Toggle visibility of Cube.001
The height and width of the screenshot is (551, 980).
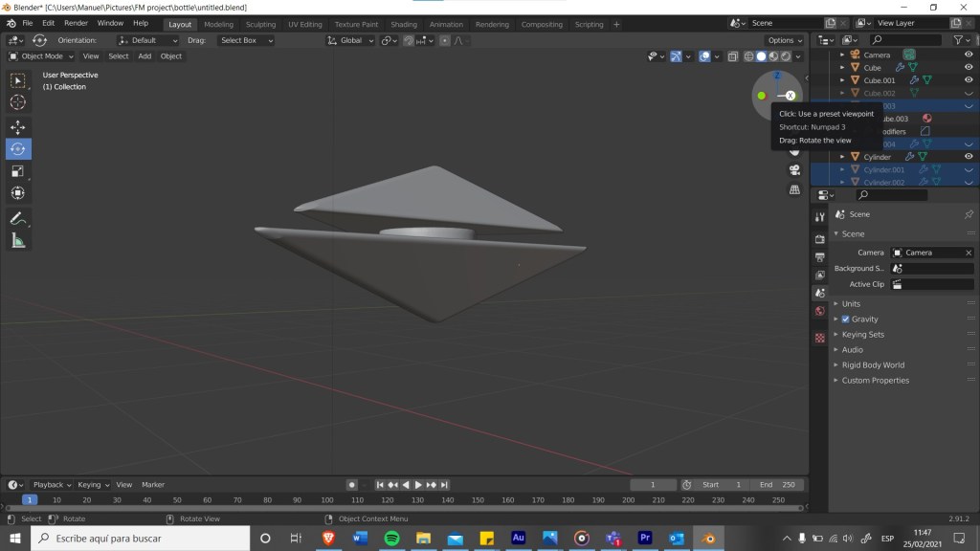[x=969, y=80]
